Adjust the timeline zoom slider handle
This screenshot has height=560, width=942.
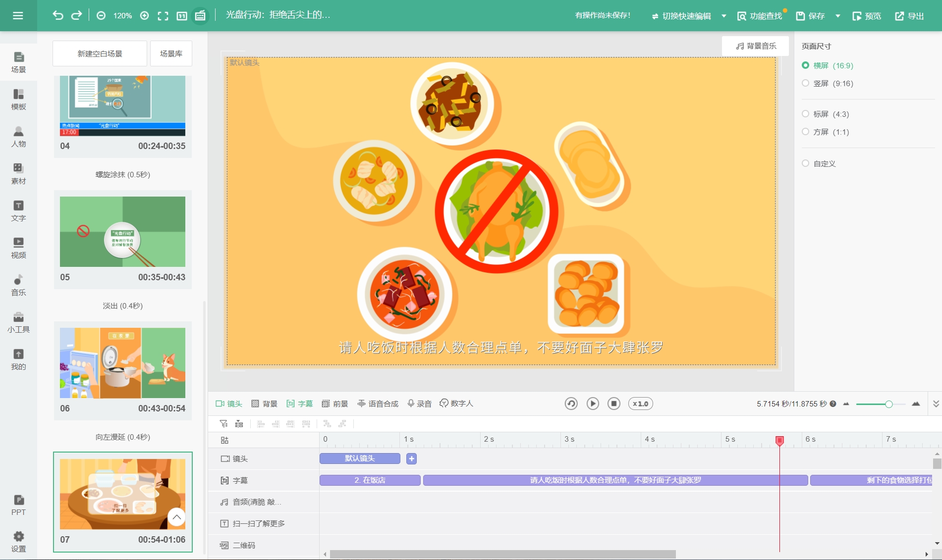[x=888, y=404]
